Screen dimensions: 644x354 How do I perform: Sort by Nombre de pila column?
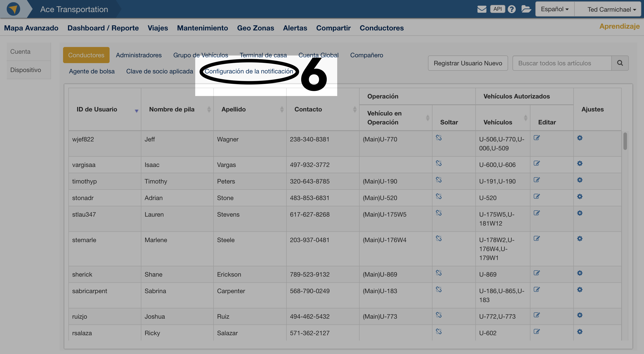point(177,109)
